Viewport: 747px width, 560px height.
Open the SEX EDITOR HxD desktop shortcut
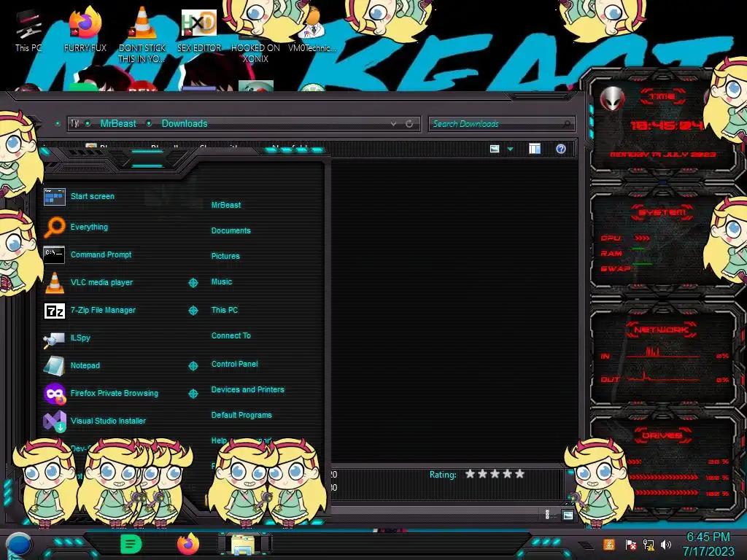199,31
